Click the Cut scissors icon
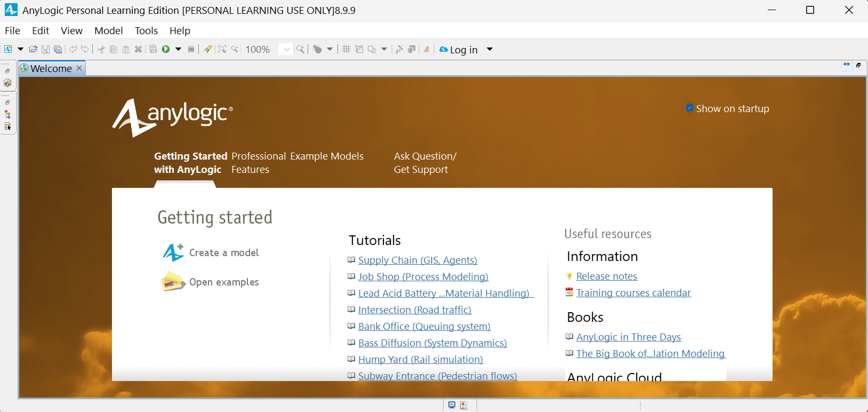868x412 pixels. point(101,49)
